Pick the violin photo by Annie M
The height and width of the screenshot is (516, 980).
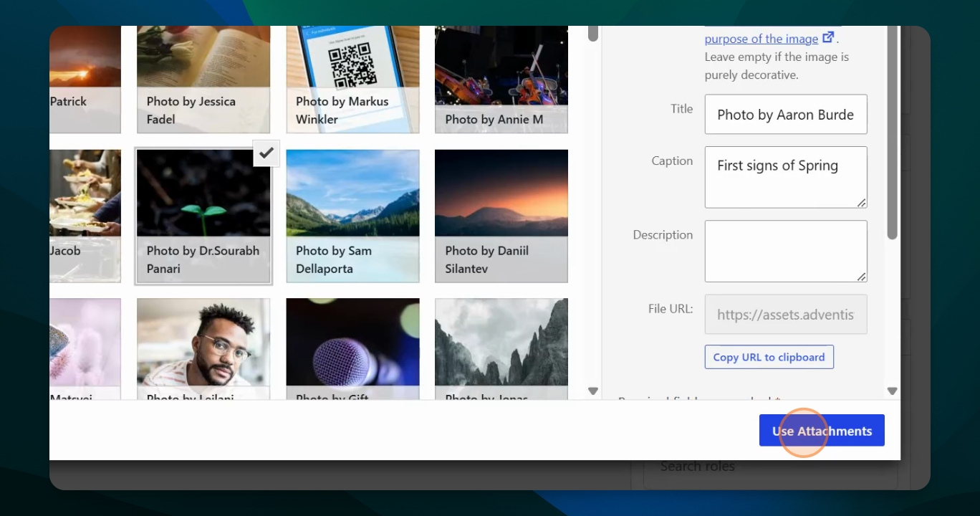point(501,79)
